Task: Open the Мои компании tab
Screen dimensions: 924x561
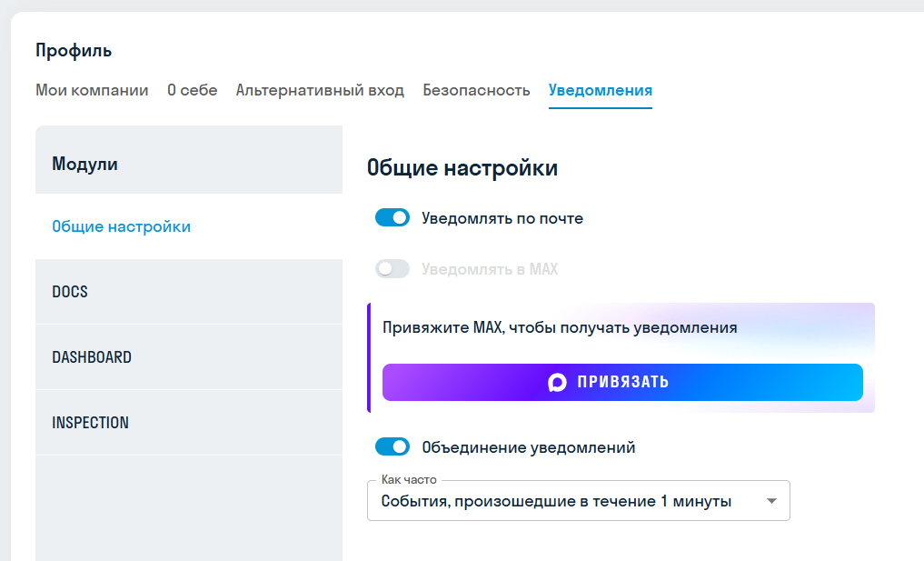Action: pos(92,90)
